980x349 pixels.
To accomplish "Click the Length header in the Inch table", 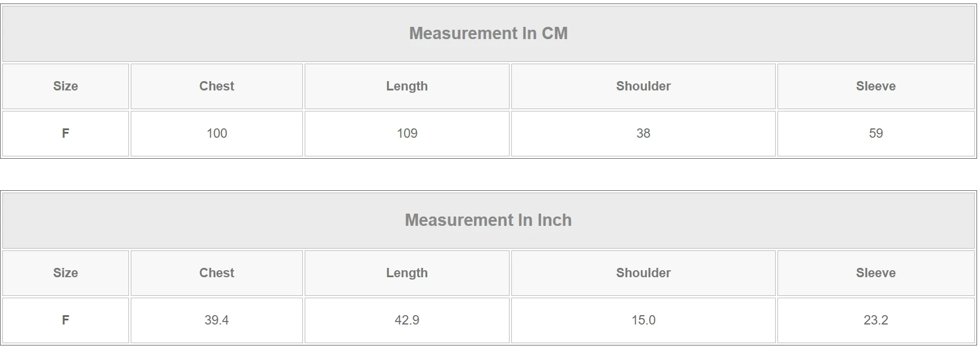I will click(407, 273).
